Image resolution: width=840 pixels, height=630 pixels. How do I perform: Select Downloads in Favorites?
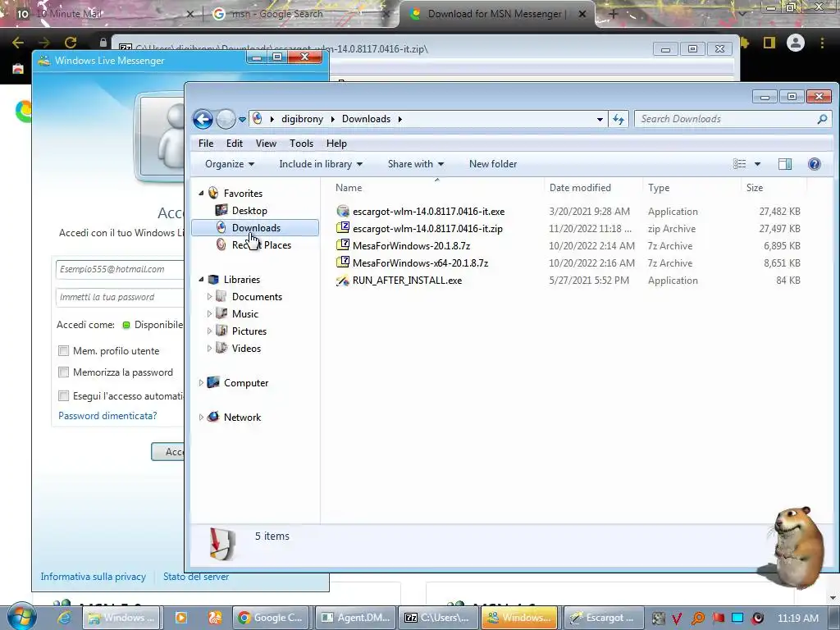(255, 228)
